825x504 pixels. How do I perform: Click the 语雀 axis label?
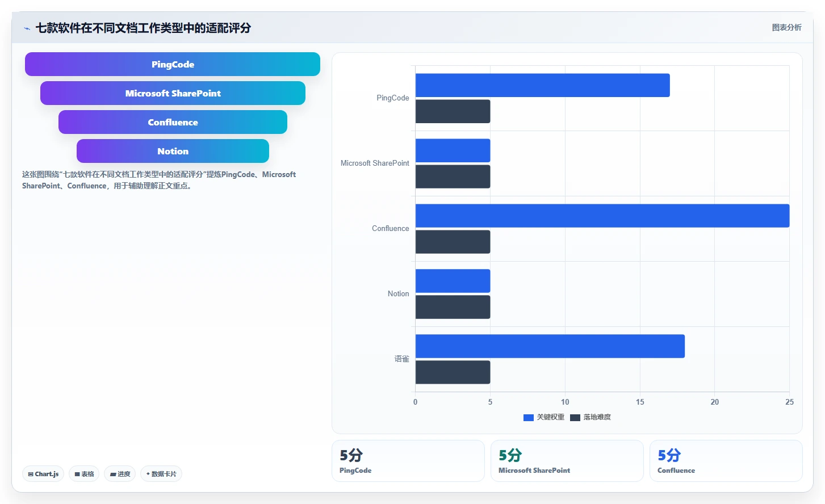point(401,359)
